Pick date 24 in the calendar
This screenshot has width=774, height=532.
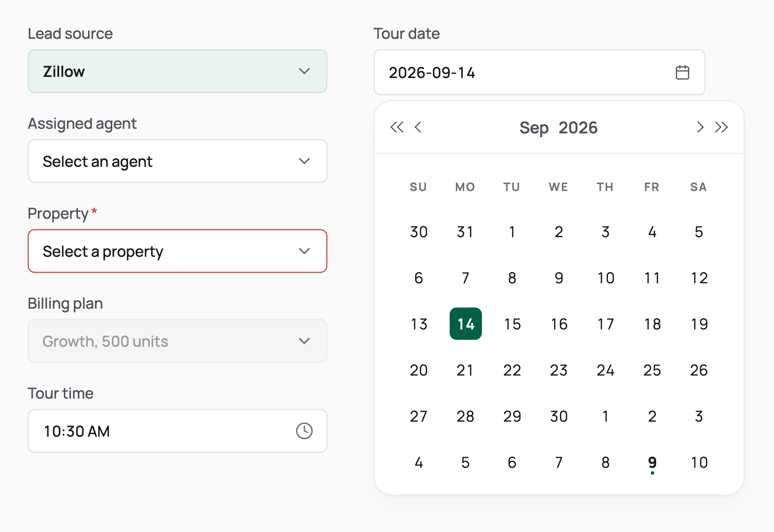[606, 370]
